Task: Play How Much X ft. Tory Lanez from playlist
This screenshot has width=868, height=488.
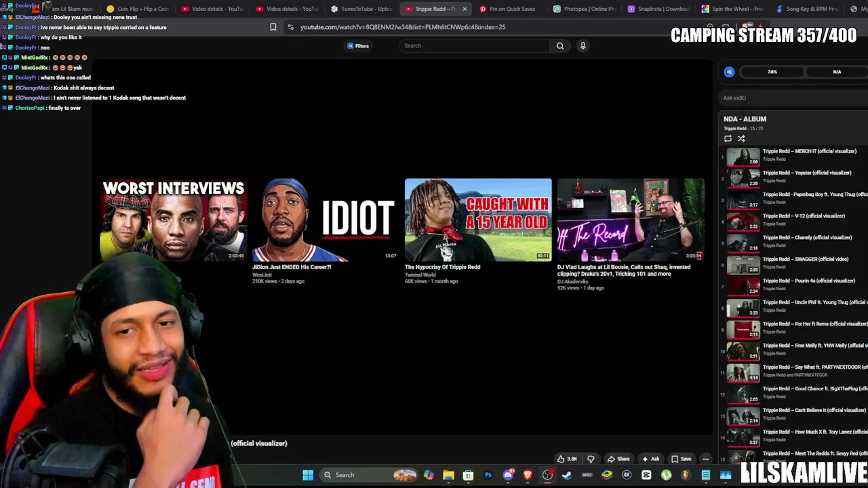Action: (x=795, y=438)
